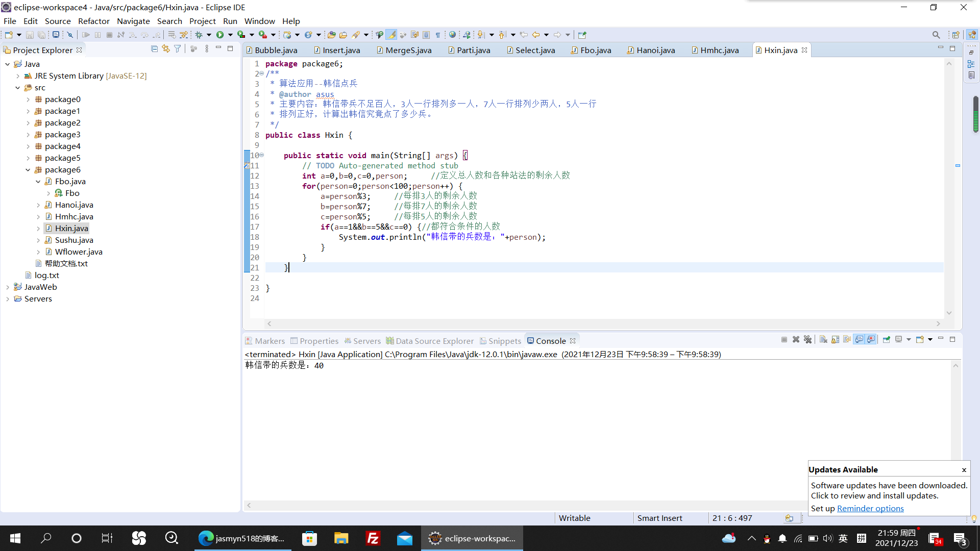Click Remove Launch X in Console

tap(796, 339)
